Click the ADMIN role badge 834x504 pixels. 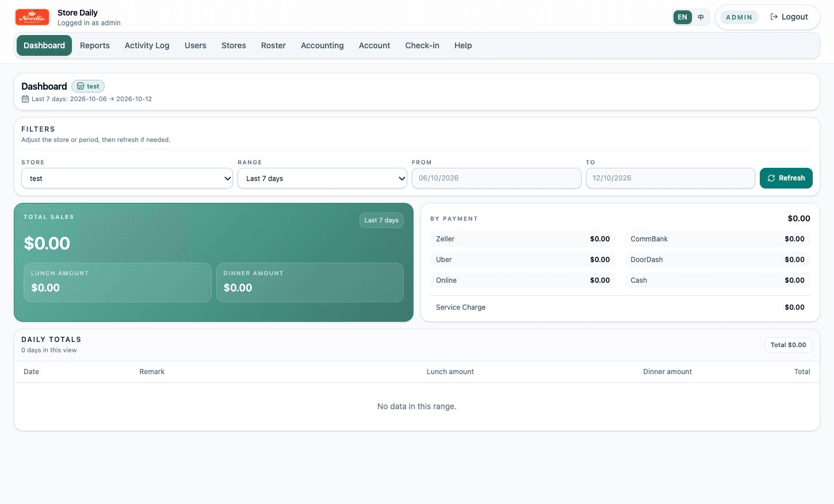tap(739, 17)
